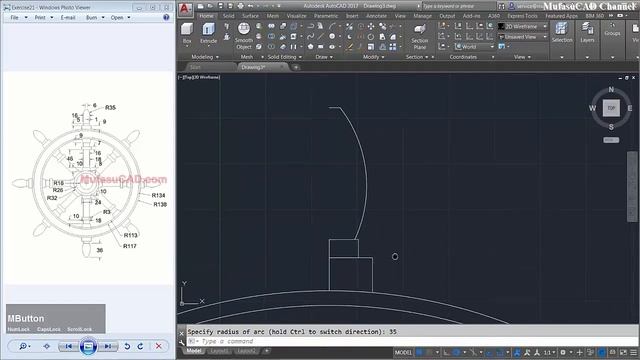The image size is (640, 360).
Task: Click the Undo arrow in Quick Access toolbar
Action: pos(250,6)
